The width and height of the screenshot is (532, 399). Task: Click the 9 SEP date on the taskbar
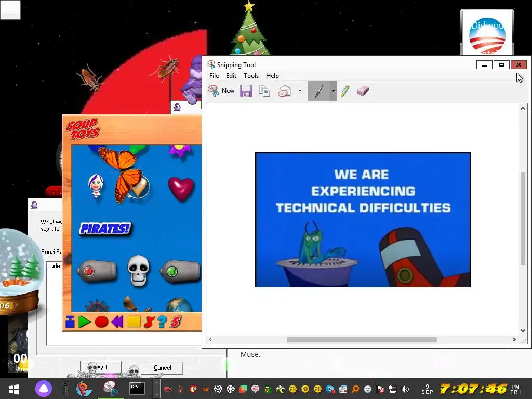(x=427, y=389)
